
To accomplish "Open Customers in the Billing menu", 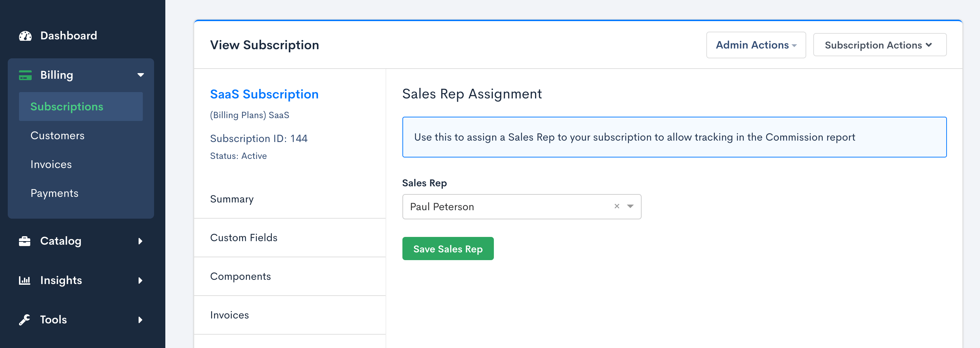I will (57, 135).
